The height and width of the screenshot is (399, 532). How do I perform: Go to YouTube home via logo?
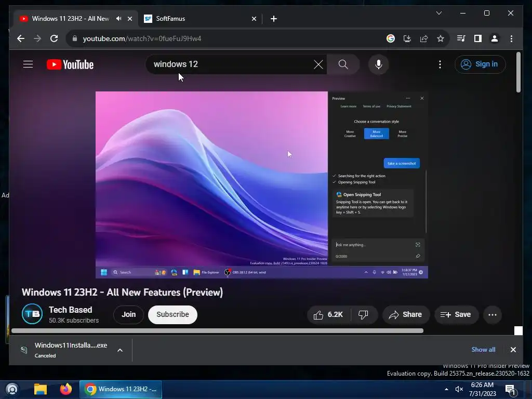coord(70,64)
